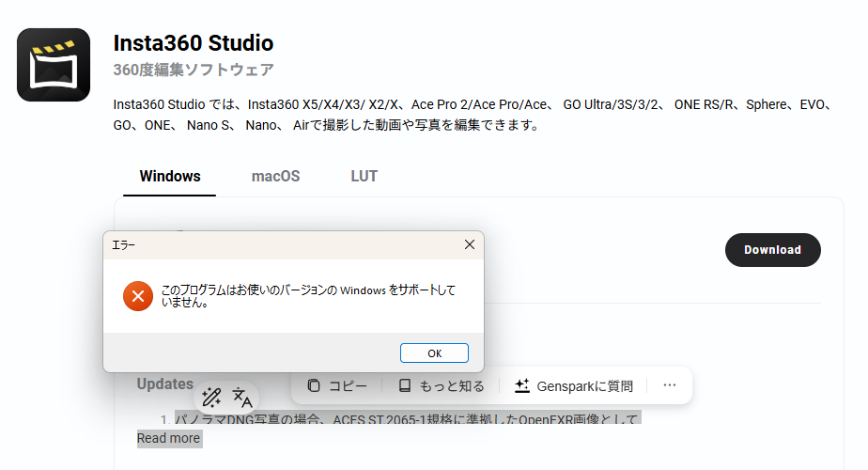The height and width of the screenshot is (470, 868).
Task: Expand updates with Read more
Action: click(169, 438)
